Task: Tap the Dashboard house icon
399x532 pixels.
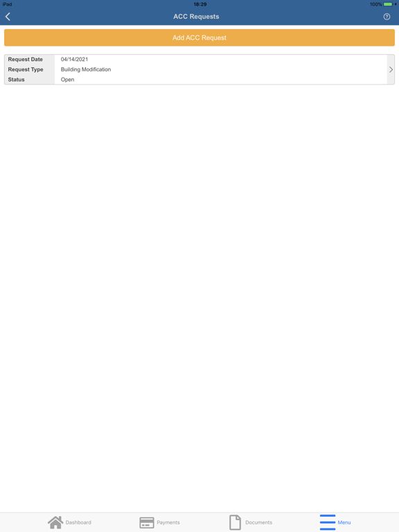Action: (55, 522)
